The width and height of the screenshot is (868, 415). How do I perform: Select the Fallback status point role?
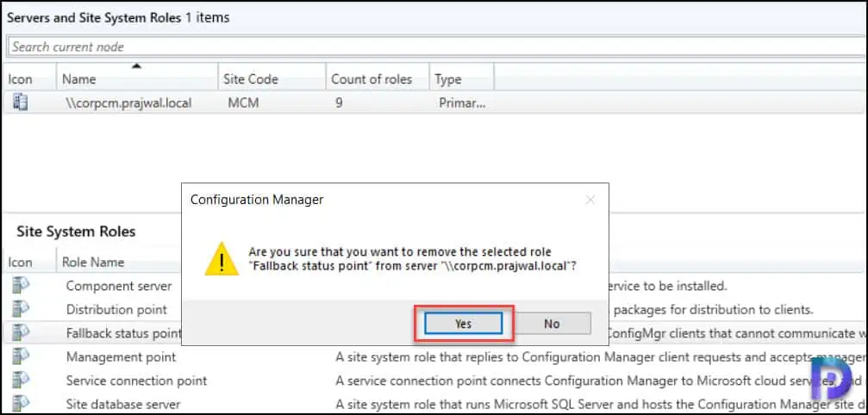(123, 333)
